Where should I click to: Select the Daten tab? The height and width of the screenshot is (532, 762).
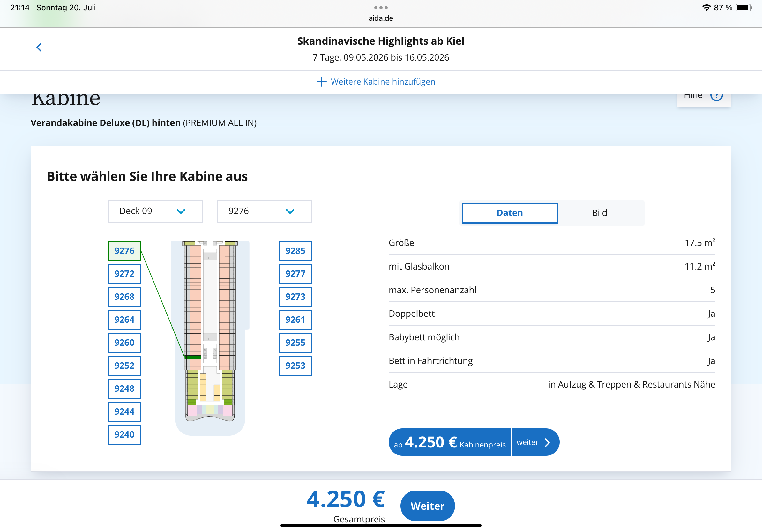510,213
